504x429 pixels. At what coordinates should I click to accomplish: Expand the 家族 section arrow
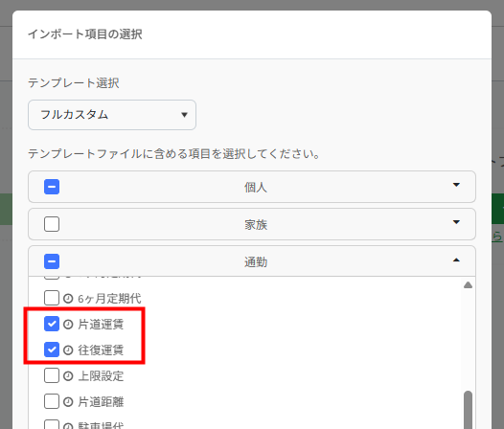456,222
